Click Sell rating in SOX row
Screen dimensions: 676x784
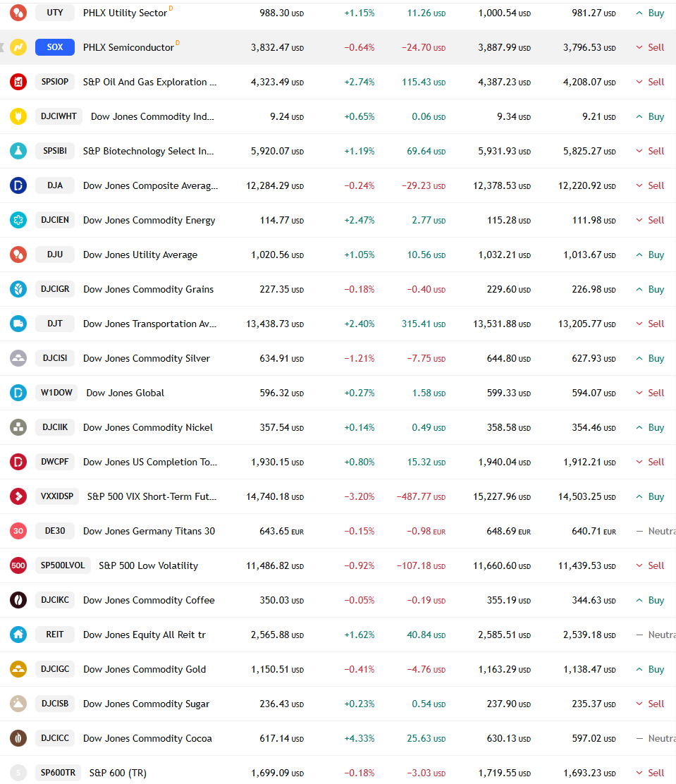pyautogui.click(x=650, y=47)
